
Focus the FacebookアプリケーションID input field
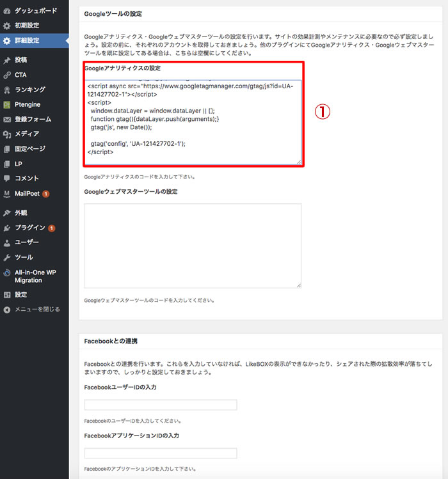coord(160,453)
